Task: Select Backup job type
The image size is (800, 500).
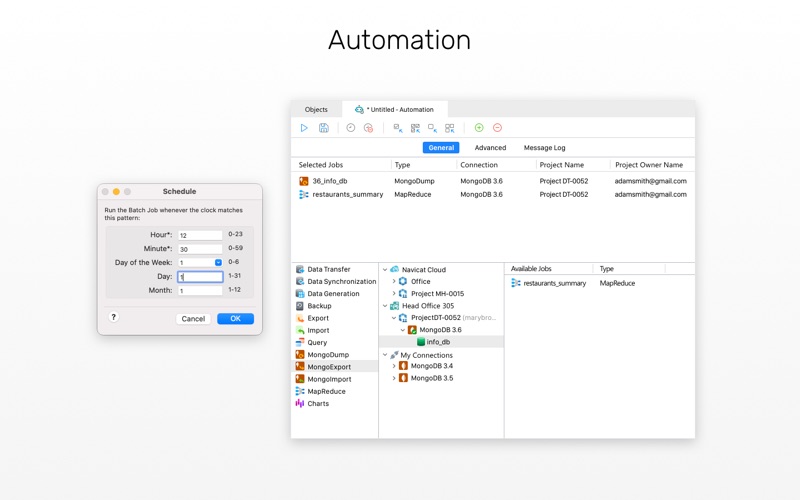Action: pos(314,306)
